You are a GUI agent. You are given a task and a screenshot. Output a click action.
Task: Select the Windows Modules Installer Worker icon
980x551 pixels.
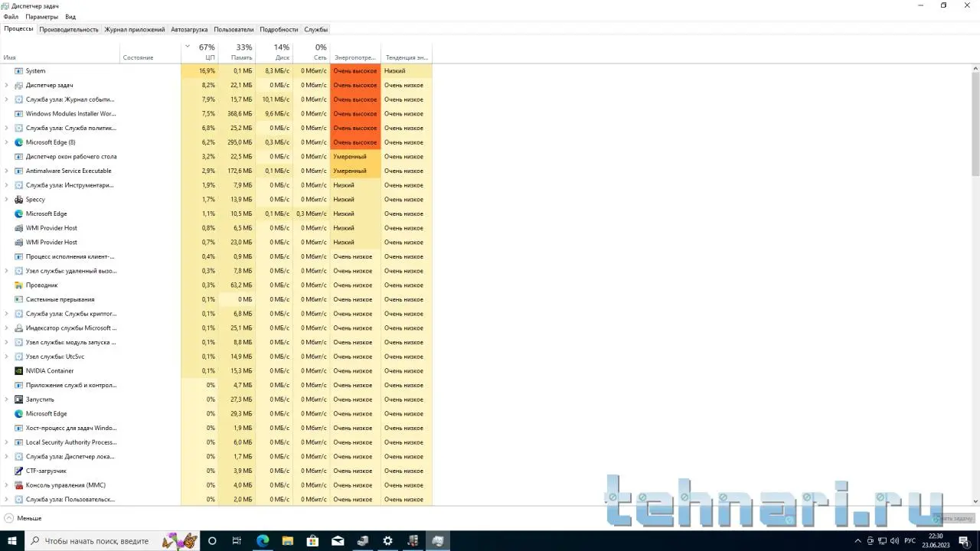click(x=19, y=114)
